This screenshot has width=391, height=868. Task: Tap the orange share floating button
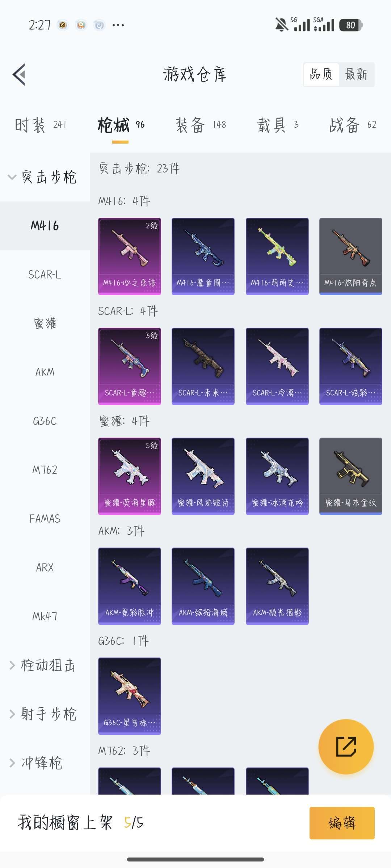pos(346,746)
